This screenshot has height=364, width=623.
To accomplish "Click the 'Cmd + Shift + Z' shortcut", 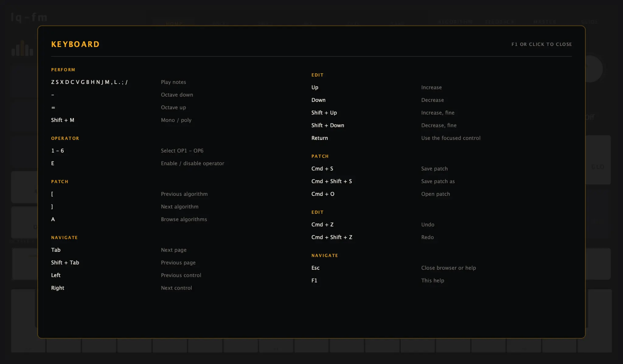I will [x=332, y=237].
